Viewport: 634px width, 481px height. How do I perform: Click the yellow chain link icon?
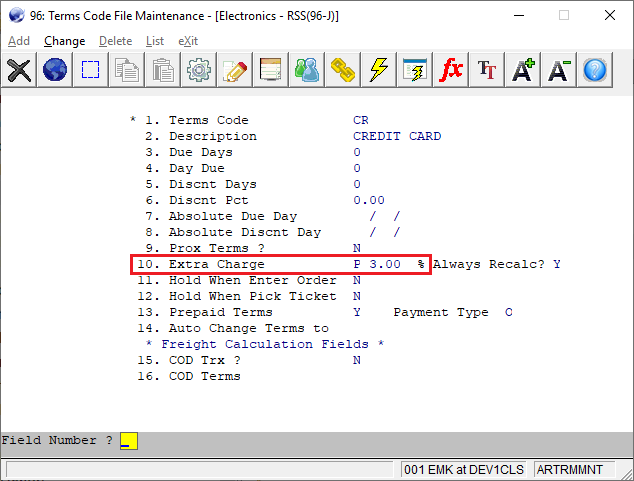click(343, 70)
